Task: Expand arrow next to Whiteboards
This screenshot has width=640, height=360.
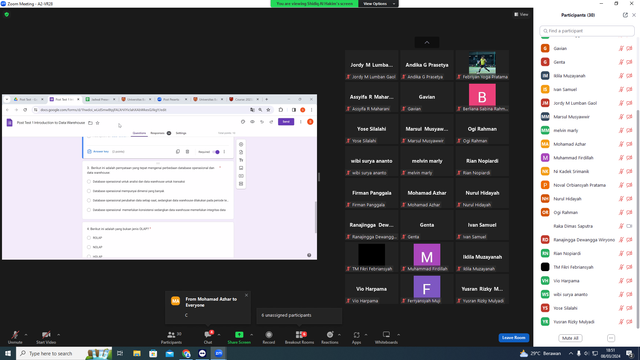Action: tap(398, 335)
